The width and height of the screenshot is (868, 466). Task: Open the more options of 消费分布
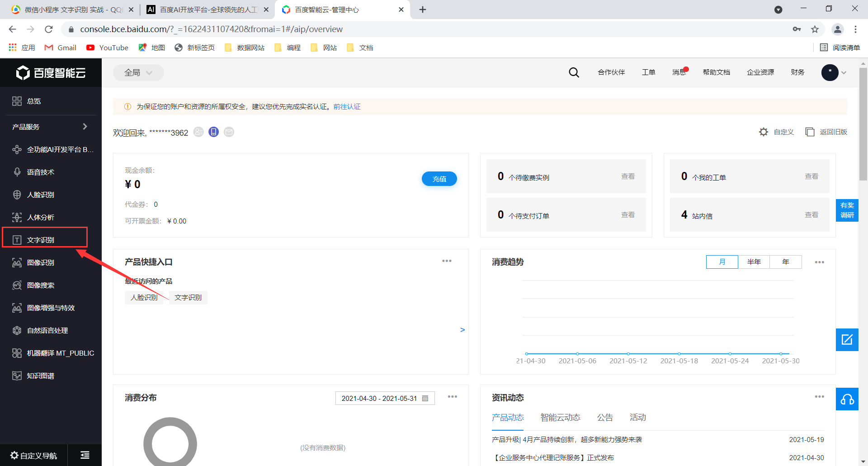(x=452, y=397)
